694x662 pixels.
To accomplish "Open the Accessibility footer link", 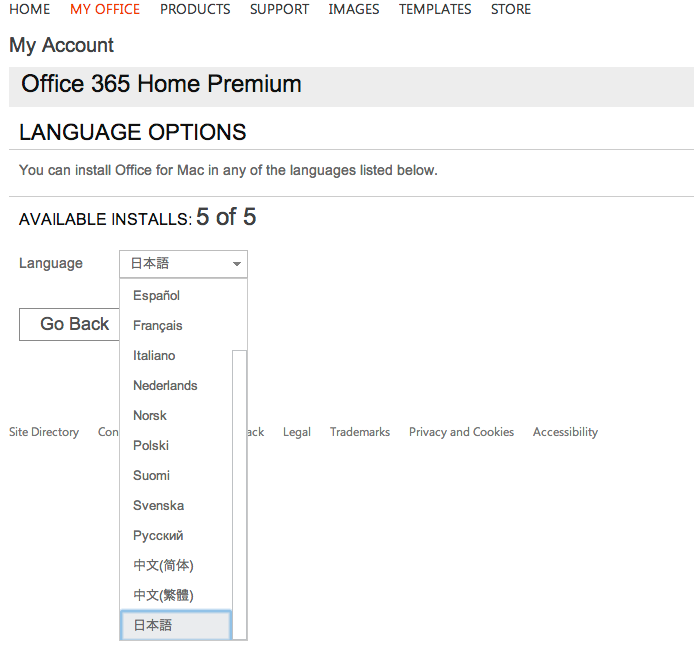I will [565, 432].
